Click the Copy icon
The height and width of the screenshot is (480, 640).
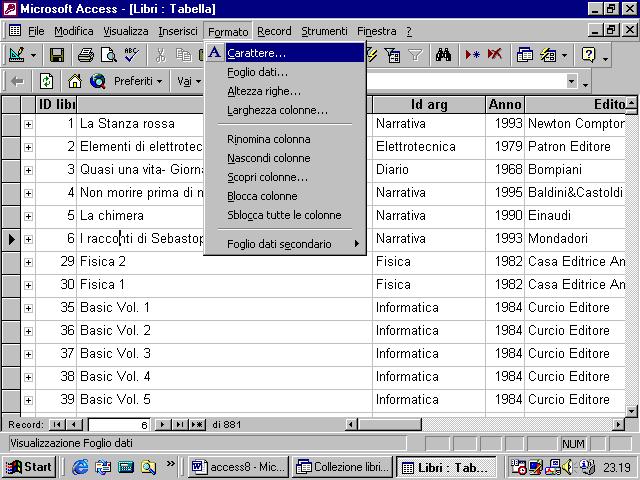(184, 55)
